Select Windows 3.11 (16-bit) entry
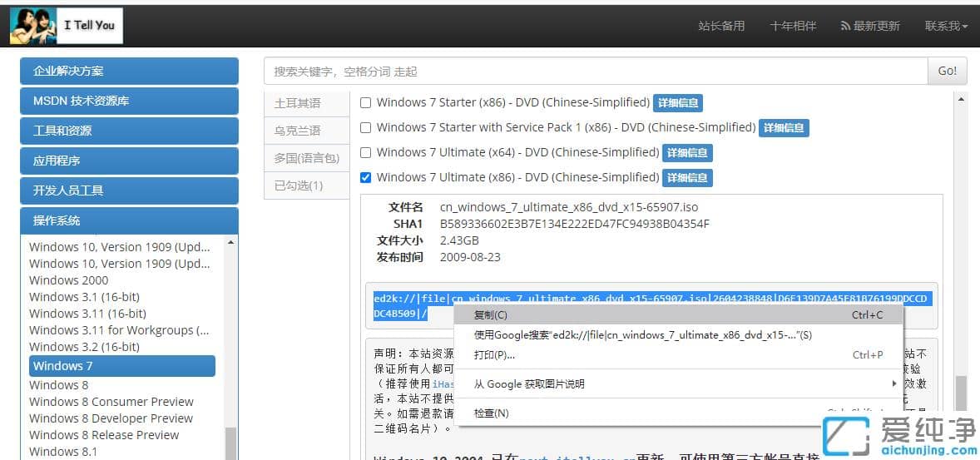 point(87,314)
